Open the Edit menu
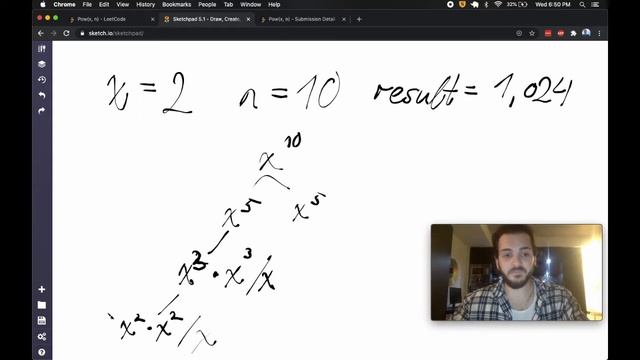 (x=104, y=4)
